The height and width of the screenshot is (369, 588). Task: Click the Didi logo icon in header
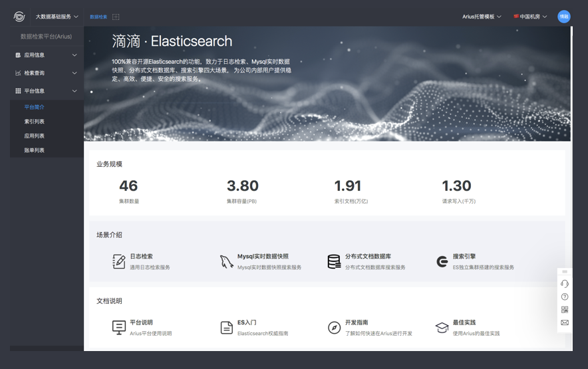[19, 17]
